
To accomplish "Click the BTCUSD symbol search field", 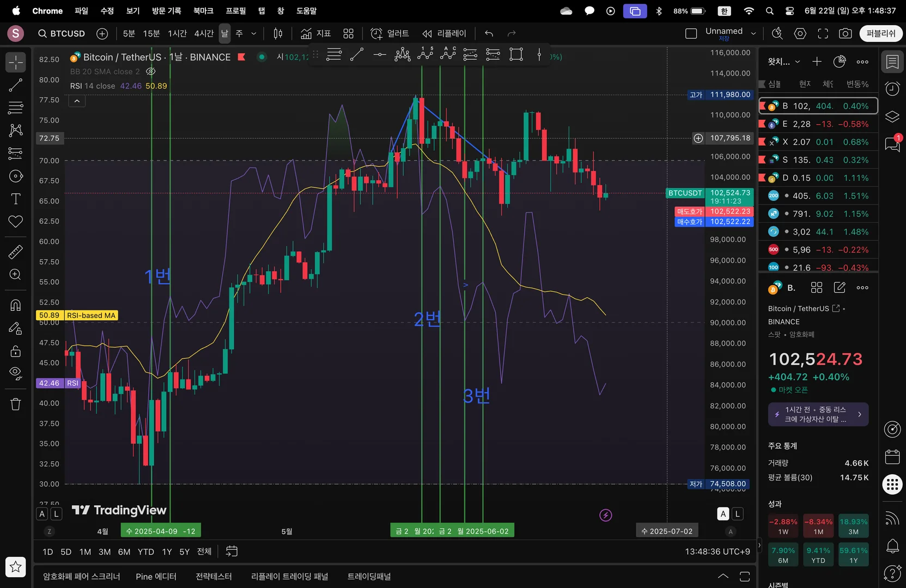I will [62, 34].
